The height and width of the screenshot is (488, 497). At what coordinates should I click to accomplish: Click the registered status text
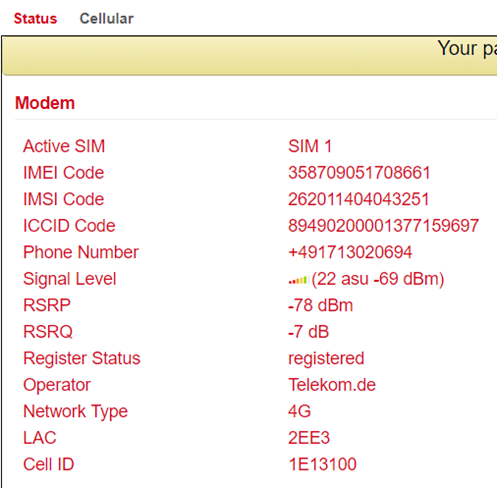[x=326, y=359]
